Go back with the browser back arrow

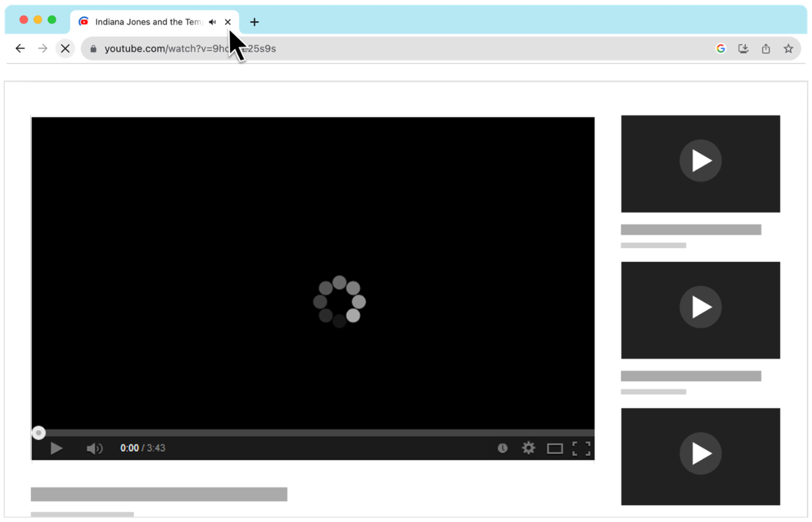(20, 49)
